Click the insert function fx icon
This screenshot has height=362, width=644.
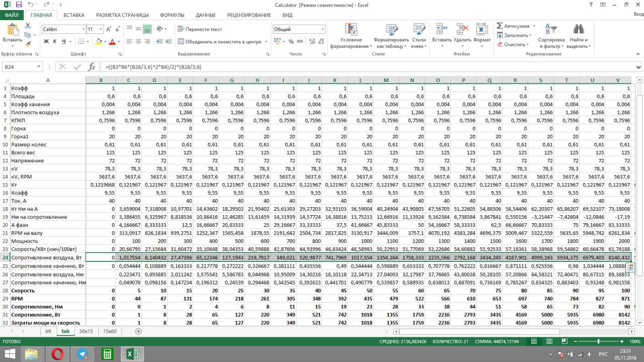click(92, 67)
